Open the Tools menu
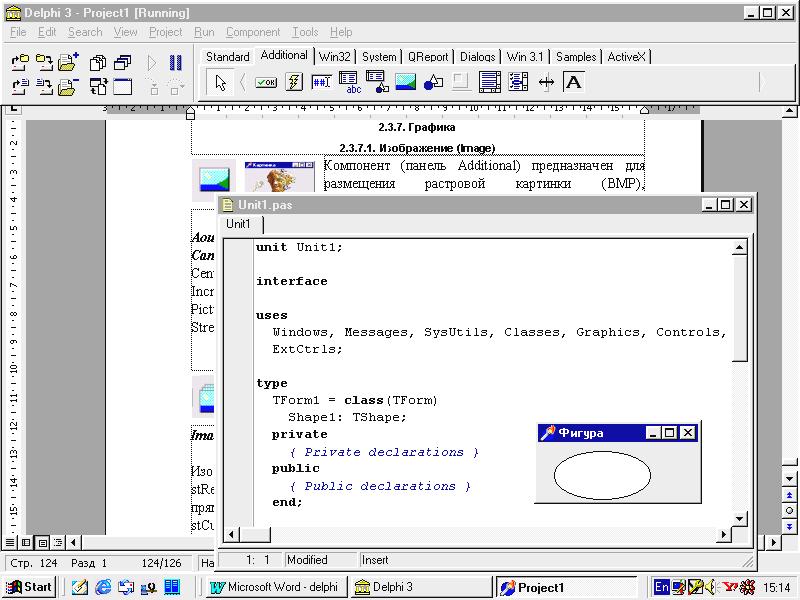 pos(305,32)
